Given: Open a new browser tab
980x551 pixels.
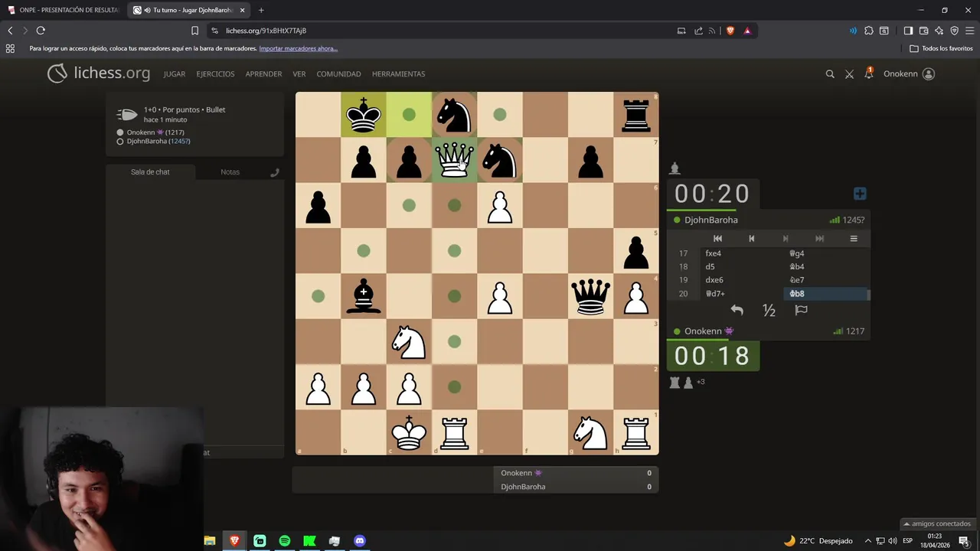Looking at the screenshot, I should tap(261, 10).
